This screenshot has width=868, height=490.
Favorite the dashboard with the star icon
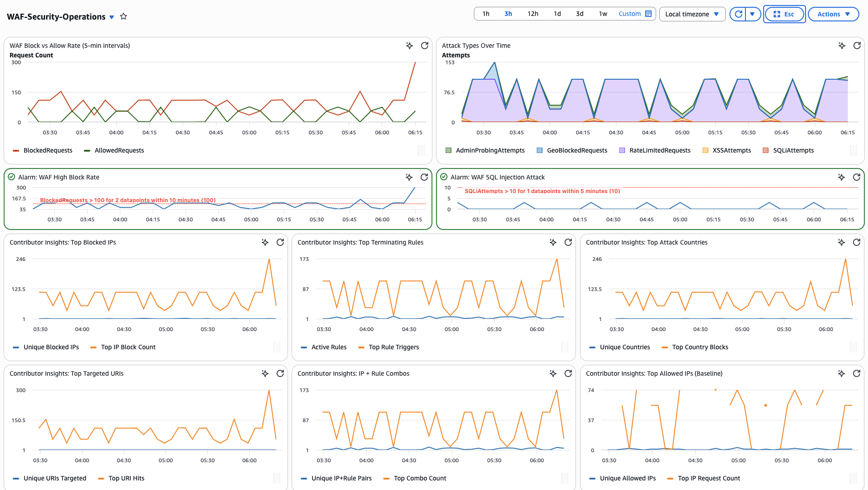click(x=123, y=16)
